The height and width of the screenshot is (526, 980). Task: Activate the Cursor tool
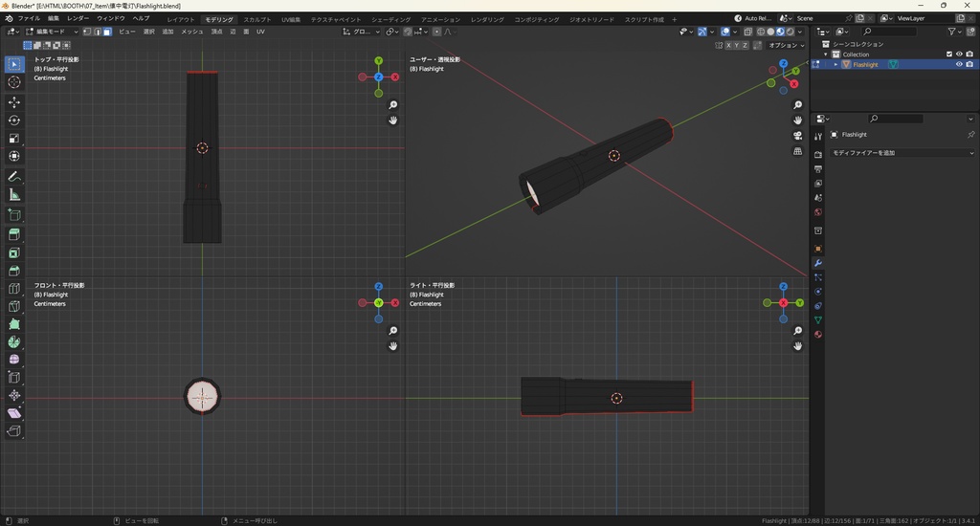coord(14,82)
